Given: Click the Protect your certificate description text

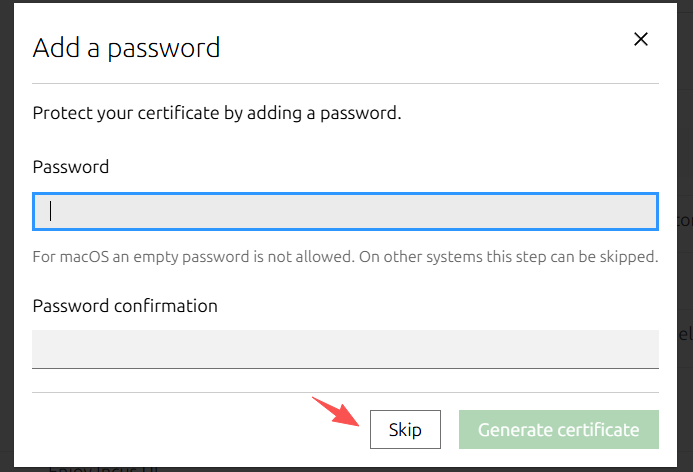Looking at the screenshot, I should [x=217, y=113].
